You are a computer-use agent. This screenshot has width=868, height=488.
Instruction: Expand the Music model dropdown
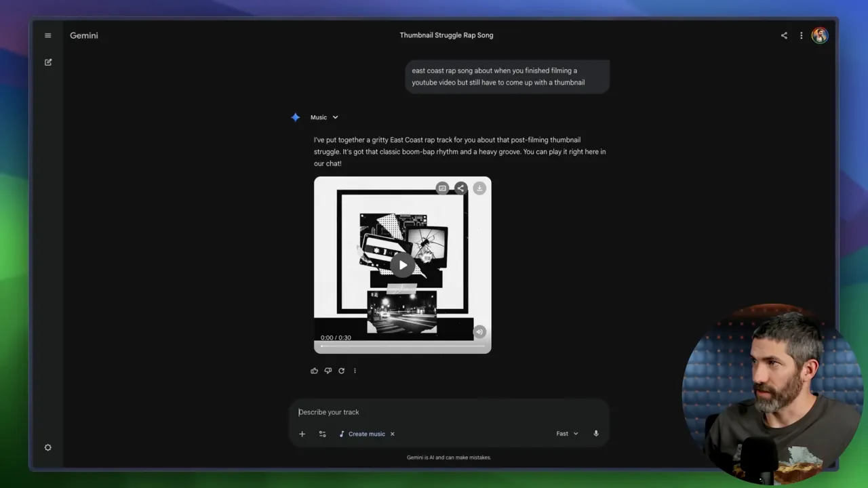pyautogui.click(x=324, y=117)
